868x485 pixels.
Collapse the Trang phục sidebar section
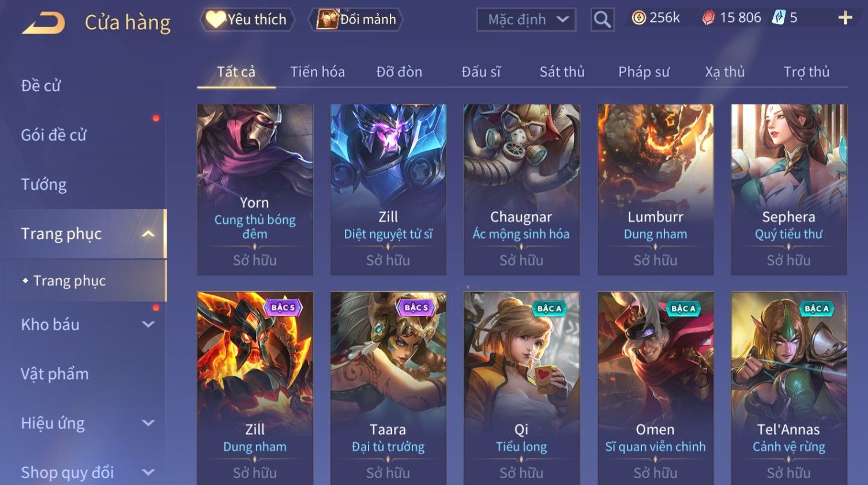pyautogui.click(x=148, y=234)
